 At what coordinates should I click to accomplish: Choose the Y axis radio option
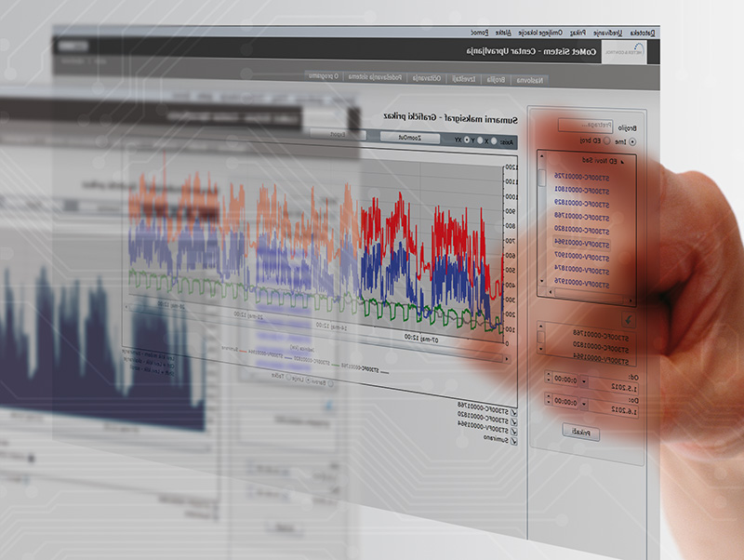pyautogui.click(x=480, y=140)
